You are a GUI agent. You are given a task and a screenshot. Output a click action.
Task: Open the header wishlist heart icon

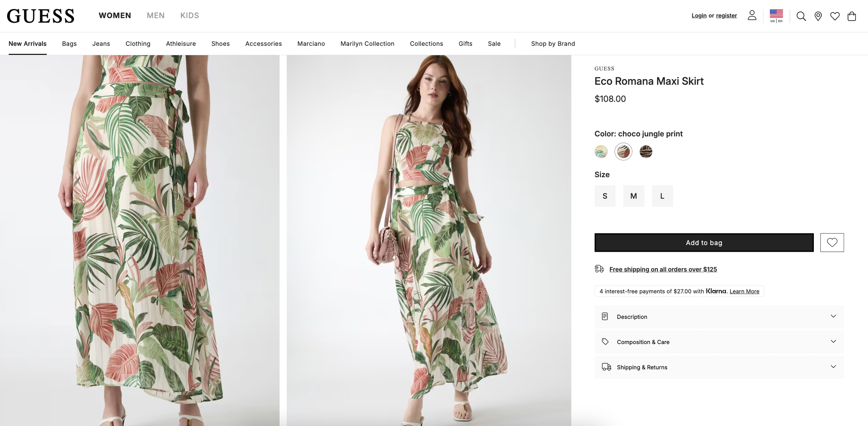tap(835, 16)
